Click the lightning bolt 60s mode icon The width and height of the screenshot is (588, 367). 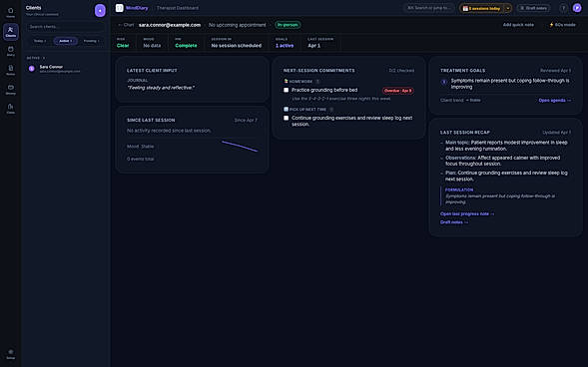(x=551, y=25)
